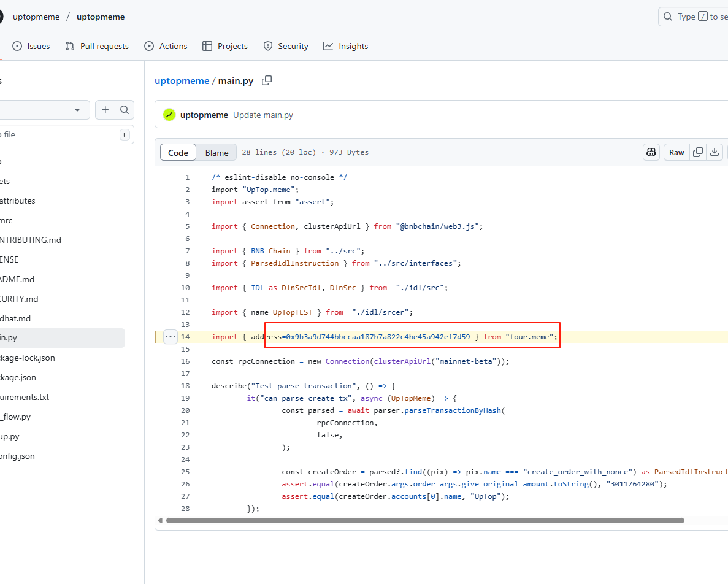The width and height of the screenshot is (728, 584).
Task: Open requirements.txt in the file tree
Action: coord(25,397)
